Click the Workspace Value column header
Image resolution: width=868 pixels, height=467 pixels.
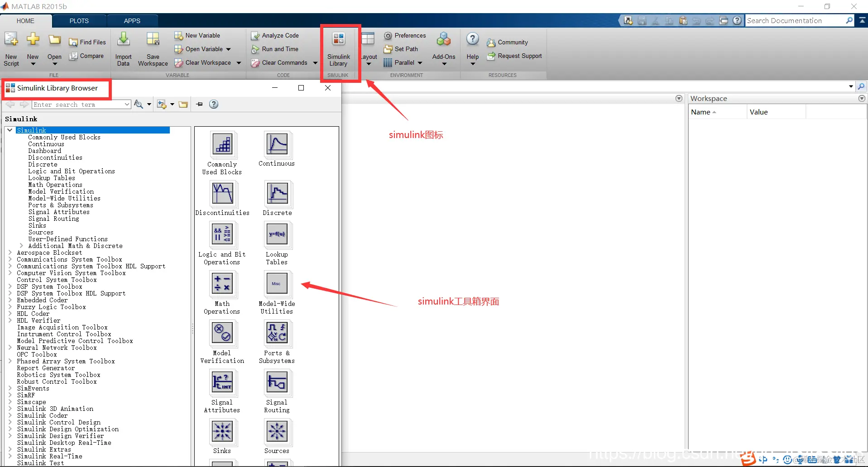(776, 112)
